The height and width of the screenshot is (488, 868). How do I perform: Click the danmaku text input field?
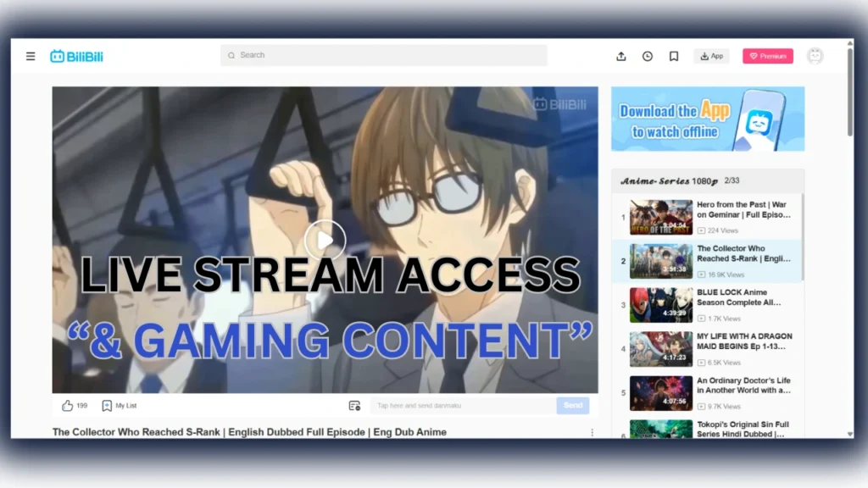[462, 406]
